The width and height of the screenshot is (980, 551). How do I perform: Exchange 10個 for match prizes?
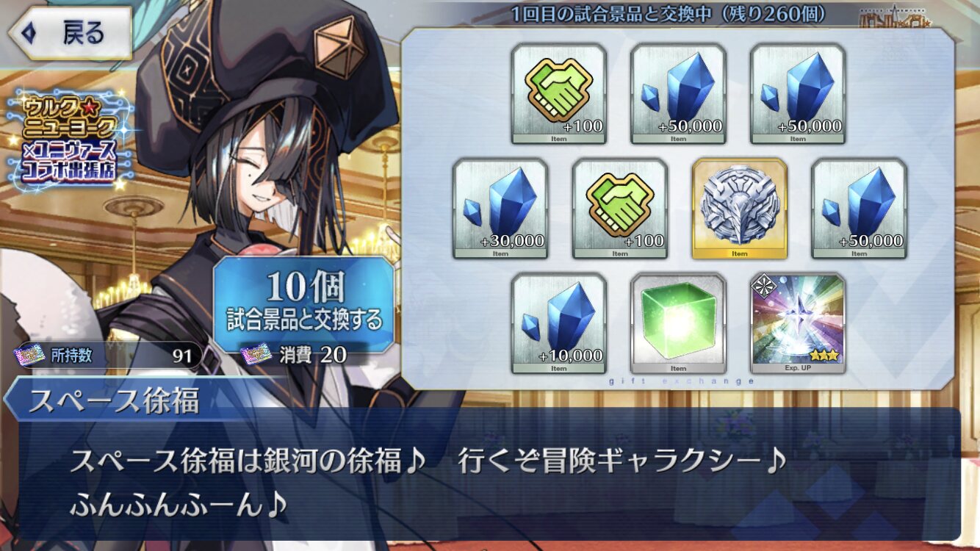(x=304, y=300)
